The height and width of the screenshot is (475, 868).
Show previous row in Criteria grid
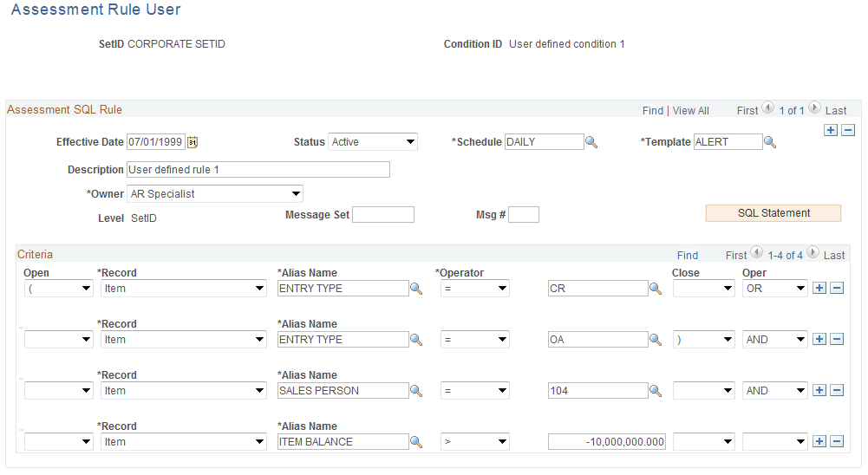pyautogui.click(x=756, y=254)
